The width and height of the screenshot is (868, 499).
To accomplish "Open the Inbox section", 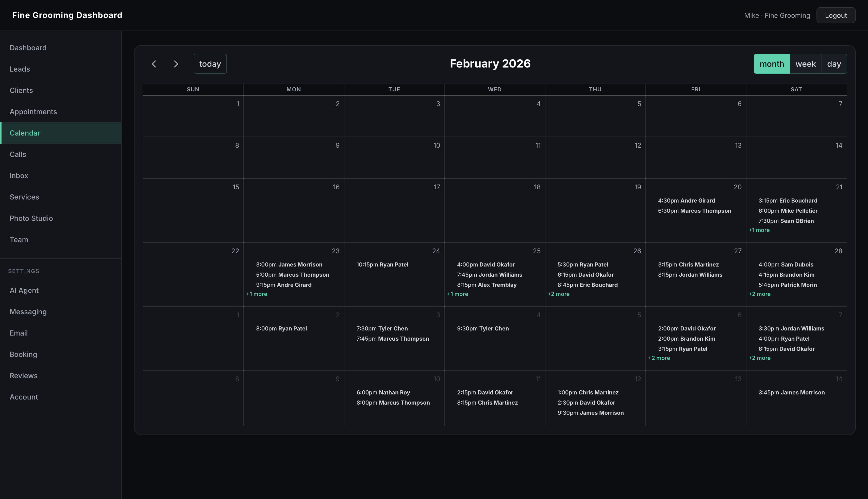I will [x=19, y=175].
